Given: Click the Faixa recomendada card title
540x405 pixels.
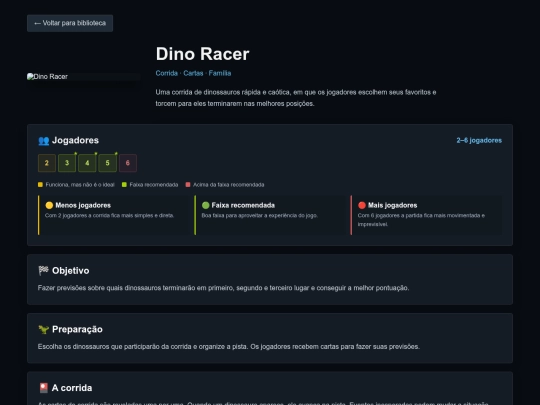Looking at the screenshot, I should coord(243,205).
